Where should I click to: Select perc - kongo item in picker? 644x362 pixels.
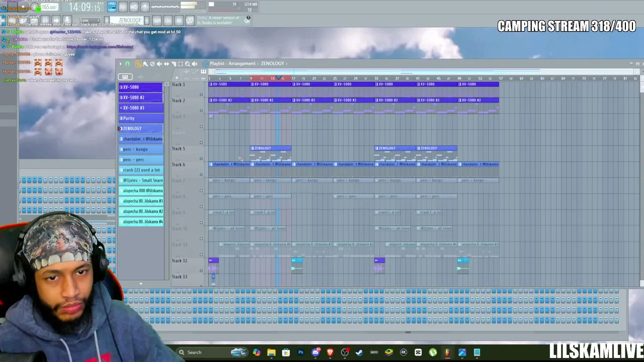coord(141,149)
